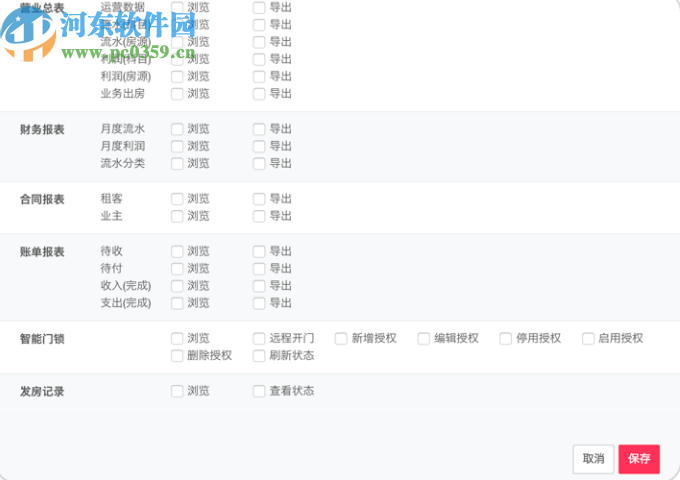The width and height of the screenshot is (680, 480).
Task: Click the 月度流水 row label
Action: [x=123, y=129]
